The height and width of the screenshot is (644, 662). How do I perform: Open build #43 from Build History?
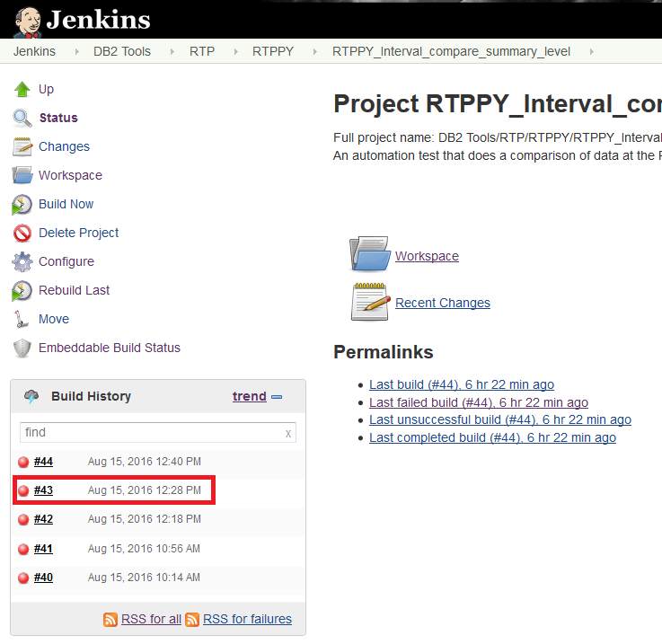[x=43, y=490]
